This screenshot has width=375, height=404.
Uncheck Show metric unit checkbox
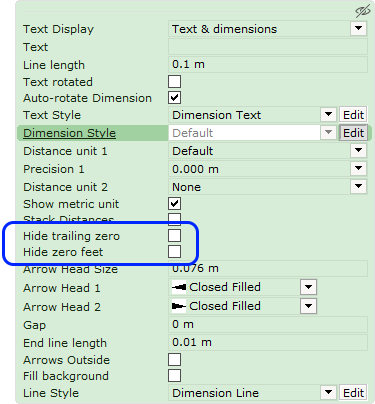(175, 204)
